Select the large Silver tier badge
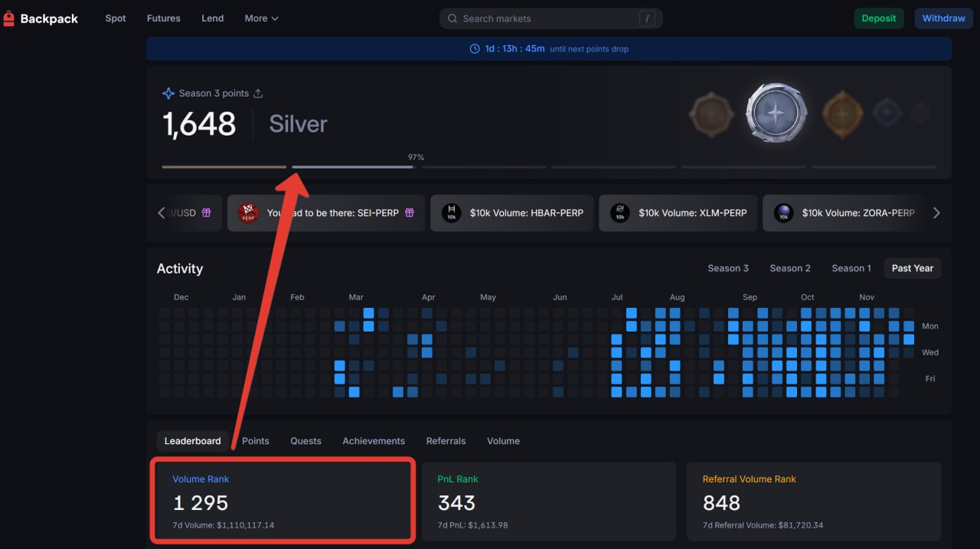The image size is (980, 549). pos(776,114)
